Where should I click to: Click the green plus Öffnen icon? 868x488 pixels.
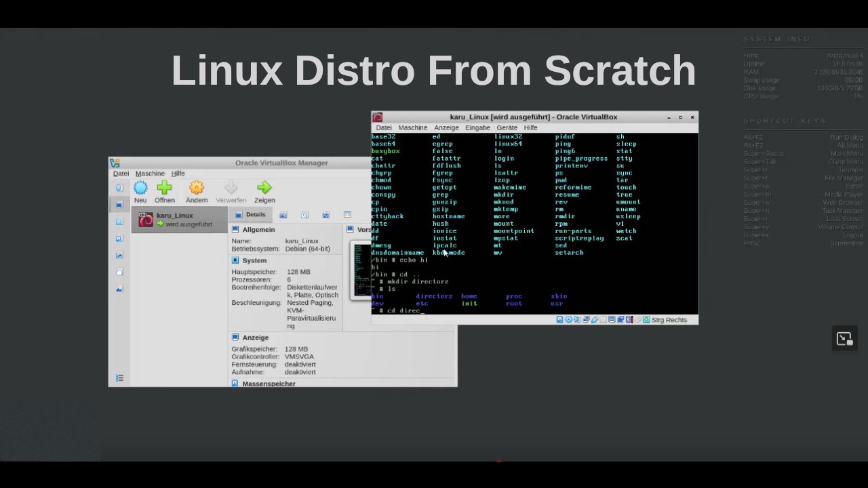(x=164, y=188)
